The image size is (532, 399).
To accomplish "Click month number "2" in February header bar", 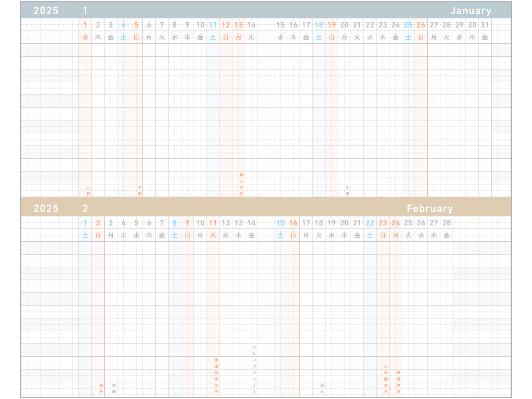I will coord(85,209).
